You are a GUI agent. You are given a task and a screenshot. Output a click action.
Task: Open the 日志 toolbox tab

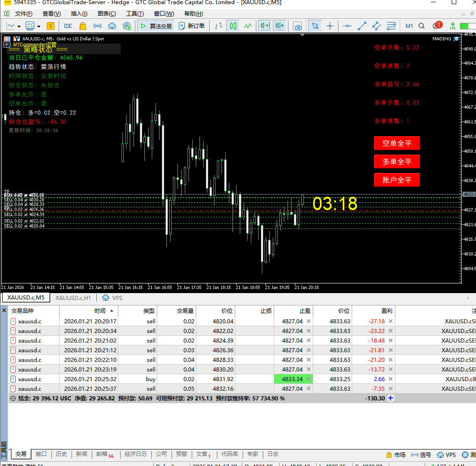coord(273,454)
